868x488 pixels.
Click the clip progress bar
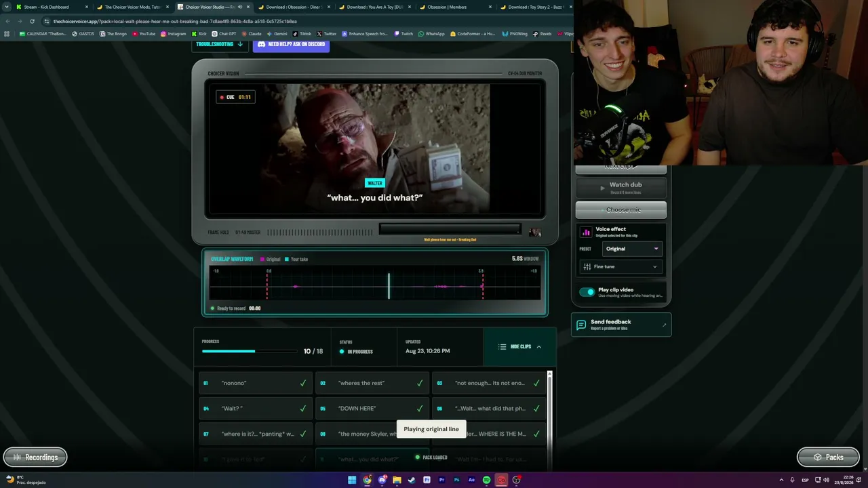(250, 351)
